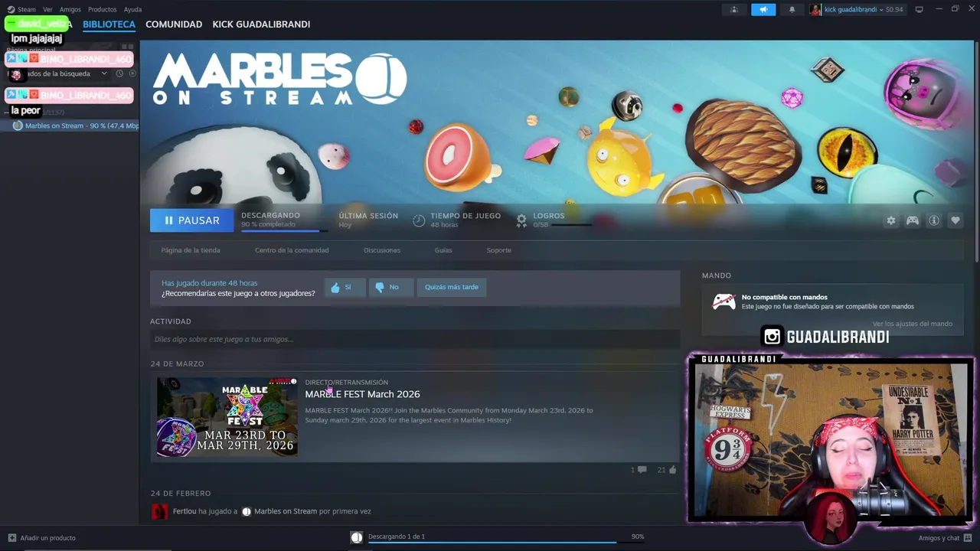Click the controller configuration icon
The width and height of the screenshot is (980, 551).
913,220
